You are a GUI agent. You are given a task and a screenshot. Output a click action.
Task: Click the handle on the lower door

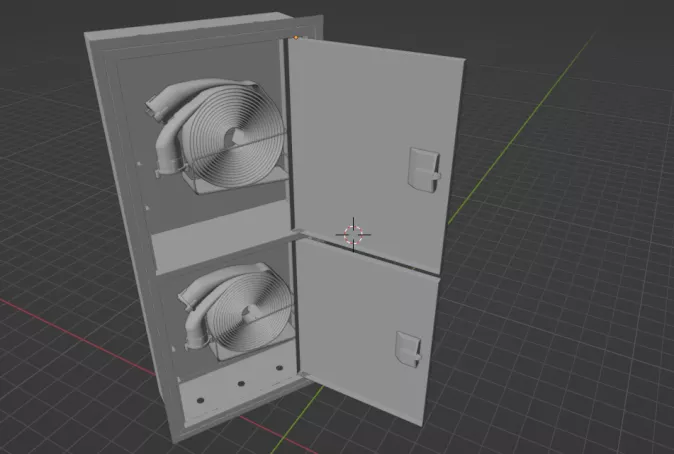(x=409, y=347)
